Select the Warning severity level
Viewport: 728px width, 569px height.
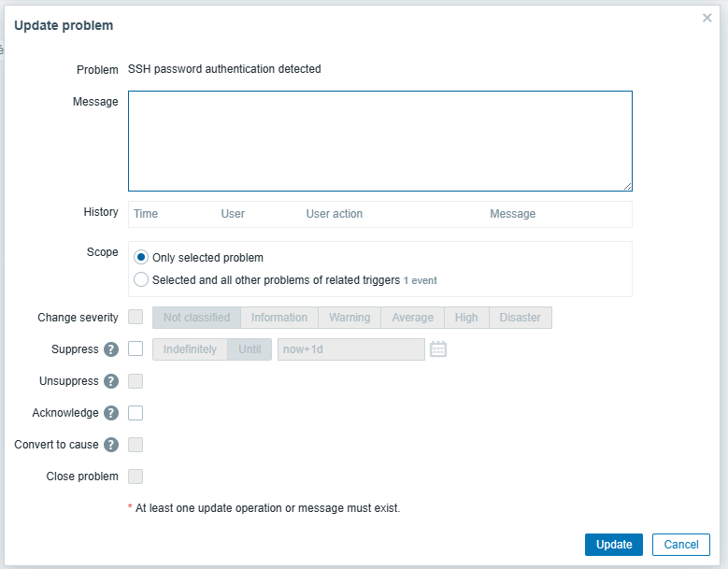[350, 318]
